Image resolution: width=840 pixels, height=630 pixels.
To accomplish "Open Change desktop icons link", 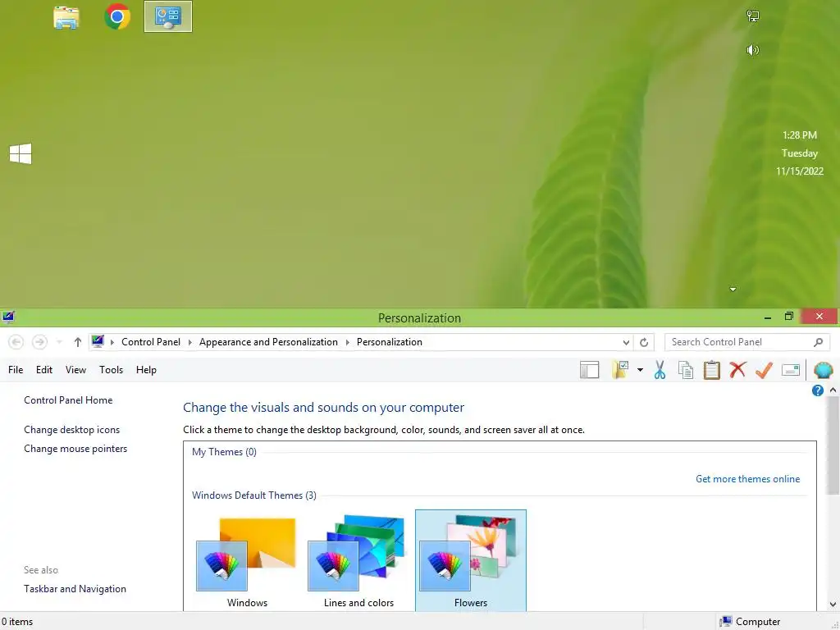I will coord(72,430).
